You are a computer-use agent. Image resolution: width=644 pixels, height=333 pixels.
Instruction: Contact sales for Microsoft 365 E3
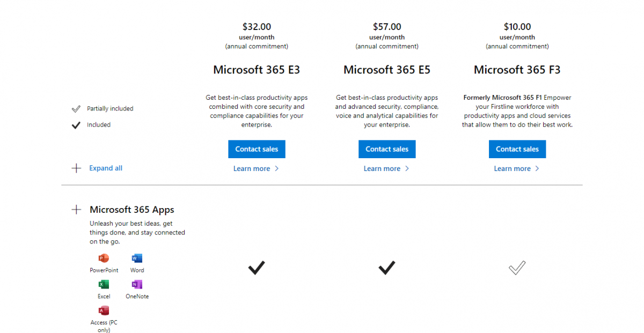click(257, 149)
